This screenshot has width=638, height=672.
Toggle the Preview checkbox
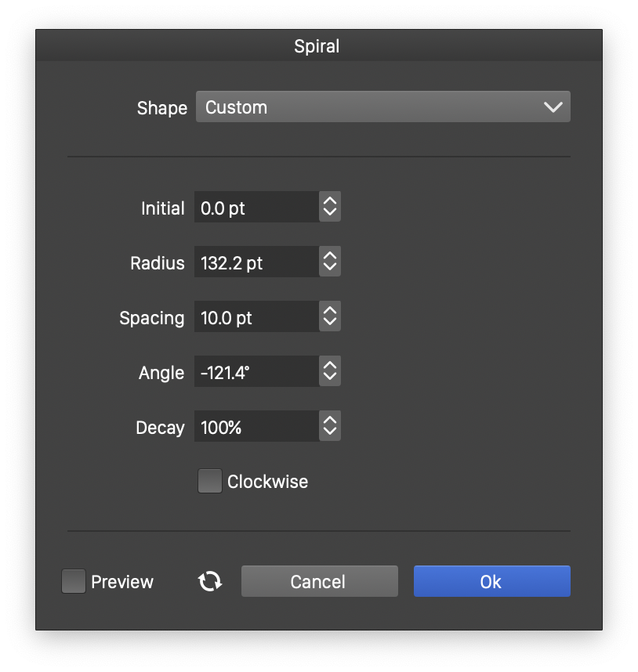point(74,581)
